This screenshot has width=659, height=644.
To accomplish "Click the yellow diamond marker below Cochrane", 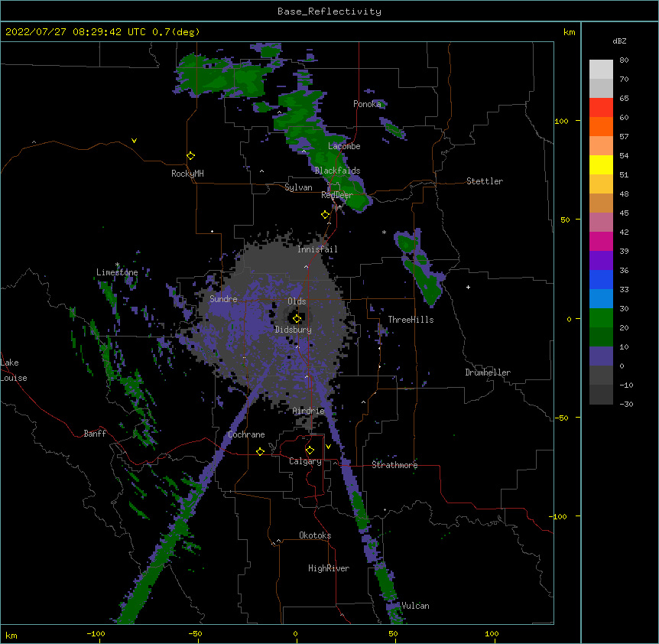I will [260, 451].
